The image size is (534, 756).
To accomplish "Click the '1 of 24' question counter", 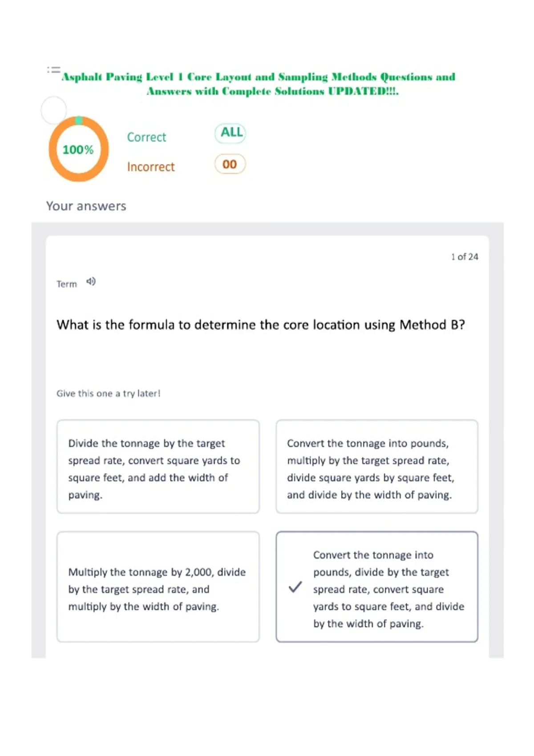I will (x=465, y=257).
